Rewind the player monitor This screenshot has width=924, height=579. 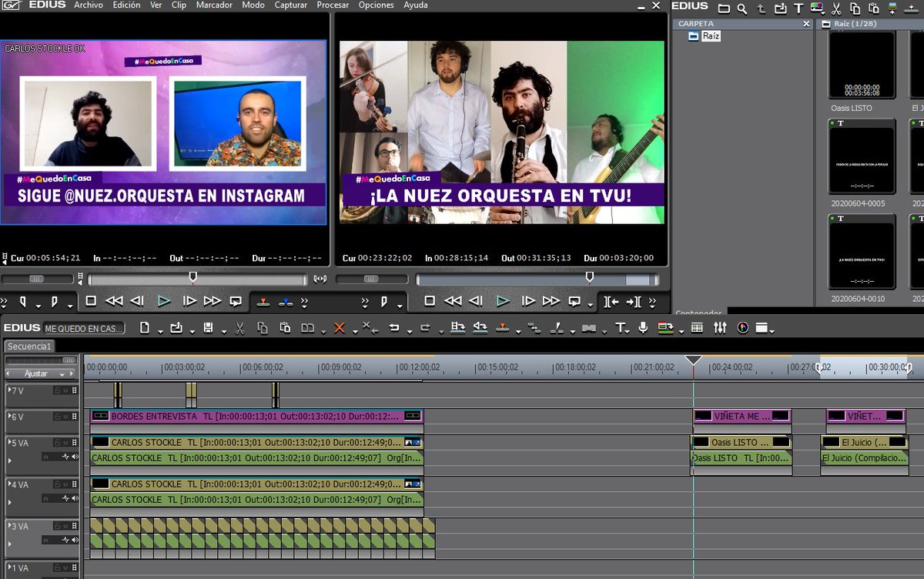114,301
